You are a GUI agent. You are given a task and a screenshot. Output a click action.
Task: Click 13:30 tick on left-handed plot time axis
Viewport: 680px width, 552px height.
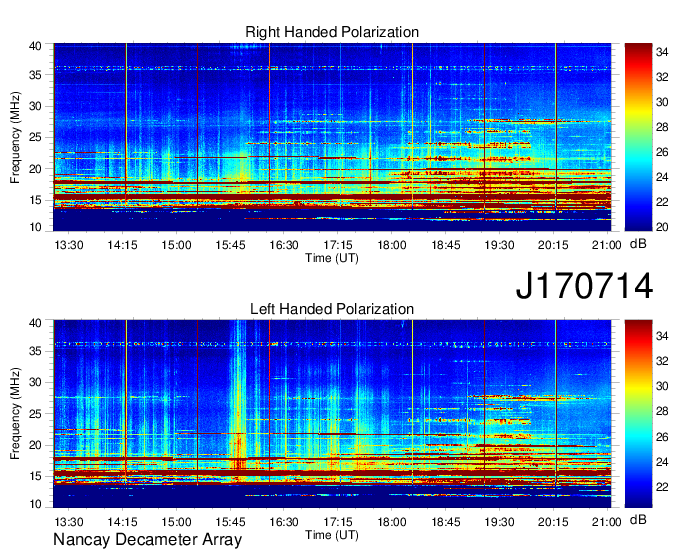(69, 522)
